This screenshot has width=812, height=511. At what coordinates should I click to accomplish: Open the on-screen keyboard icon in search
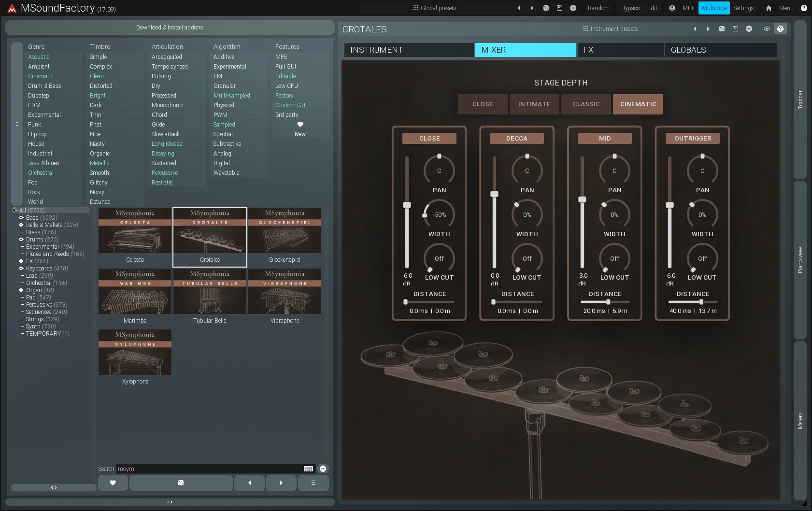point(308,468)
